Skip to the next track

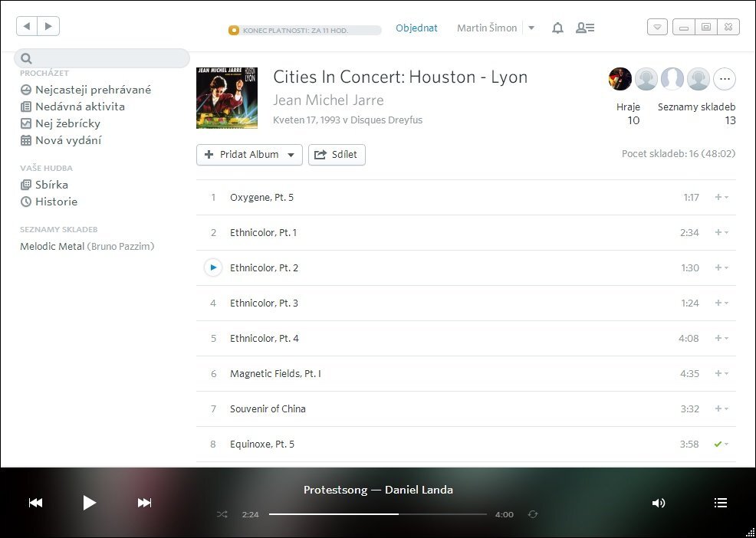[144, 503]
